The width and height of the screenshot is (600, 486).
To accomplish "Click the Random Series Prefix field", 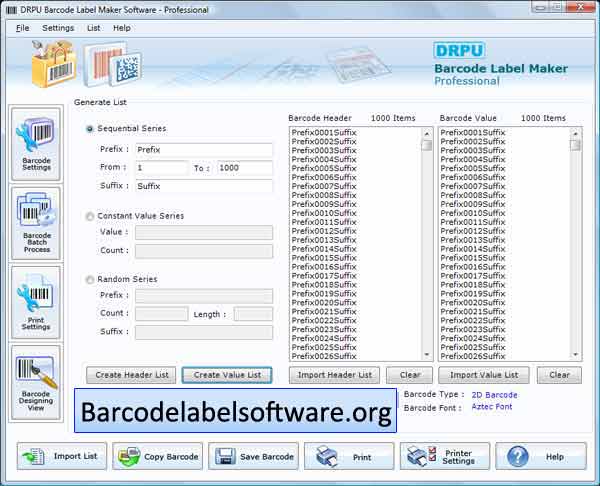I will pyautogui.click(x=204, y=296).
